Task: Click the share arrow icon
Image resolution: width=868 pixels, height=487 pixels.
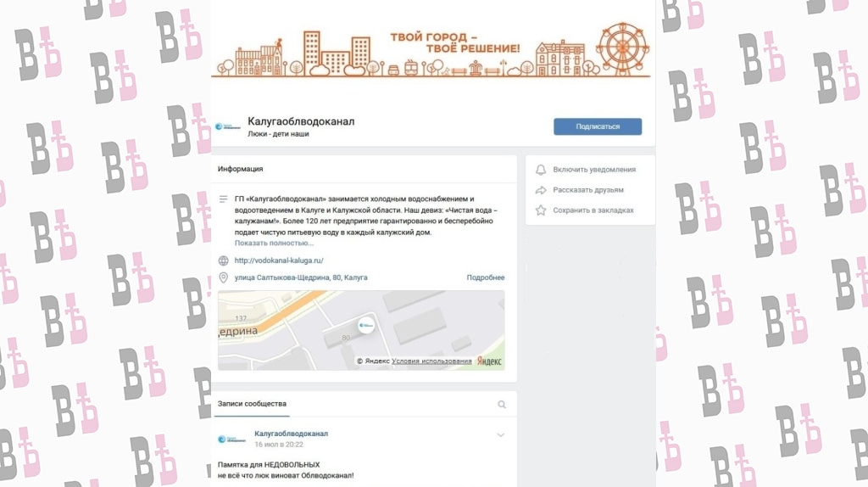Action: [541, 190]
